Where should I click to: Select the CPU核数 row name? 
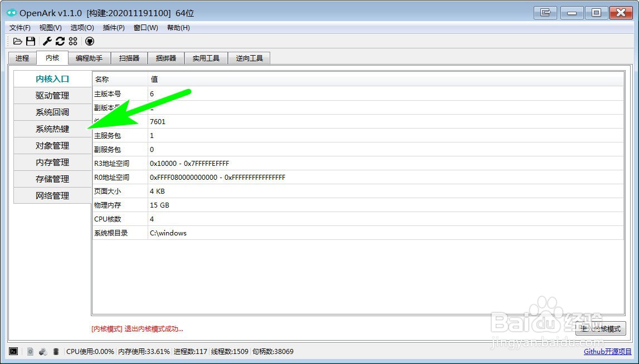[x=108, y=219]
